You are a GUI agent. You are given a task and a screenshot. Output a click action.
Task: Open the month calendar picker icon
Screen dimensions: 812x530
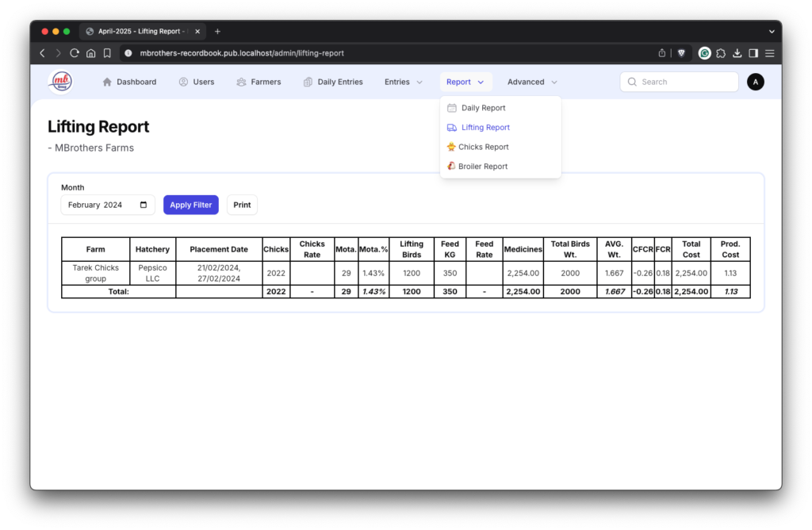pos(144,205)
